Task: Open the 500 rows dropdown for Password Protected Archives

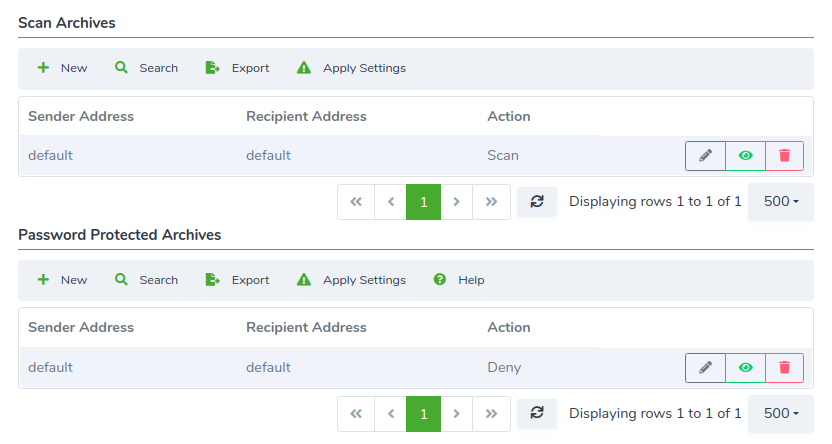Action: tap(781, 413)
